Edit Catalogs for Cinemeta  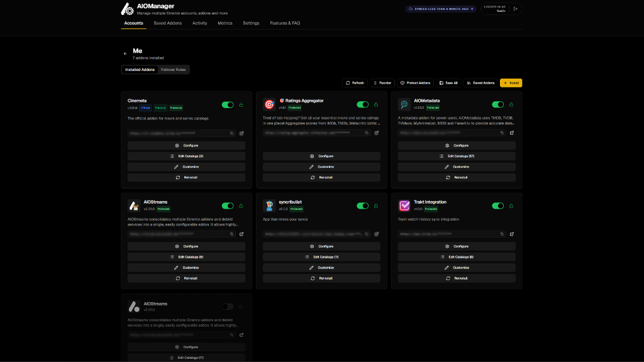186,156
